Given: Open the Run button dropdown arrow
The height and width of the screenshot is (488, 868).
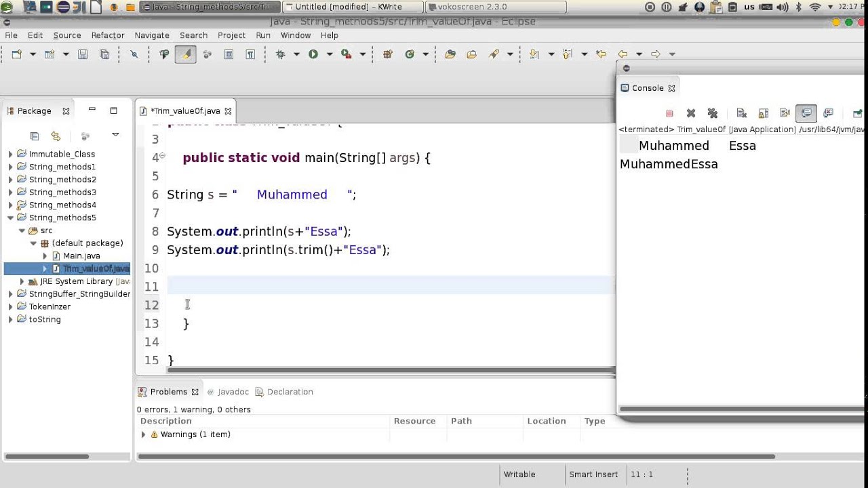Looking at the screenshot, I should pos(330,54).
